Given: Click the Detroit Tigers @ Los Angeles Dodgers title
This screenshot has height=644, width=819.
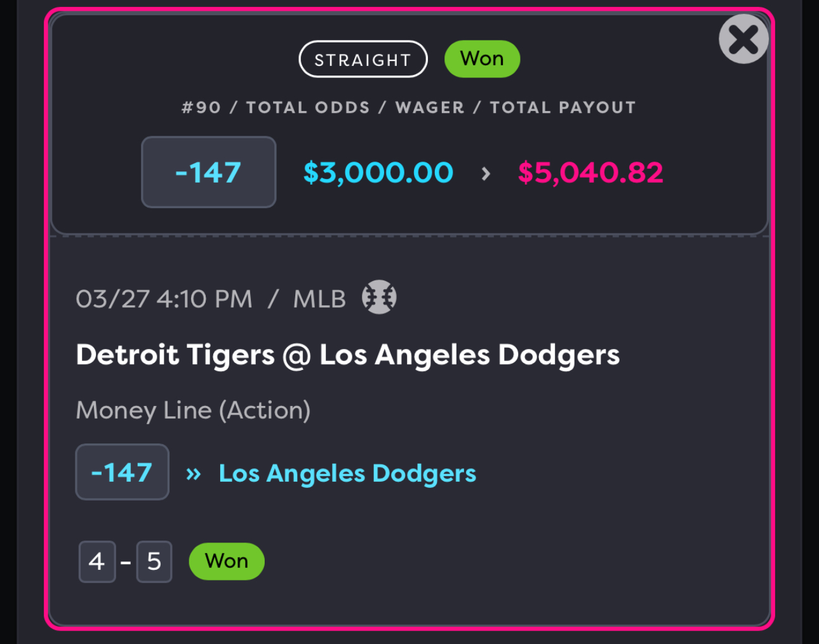Looking at the screenshot, I should 348,355.
